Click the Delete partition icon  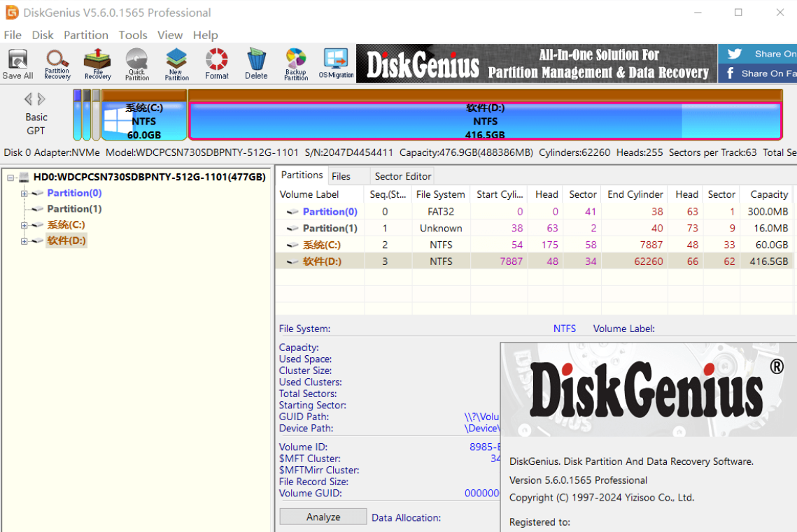pyautogui.click(x=256, y=64)
